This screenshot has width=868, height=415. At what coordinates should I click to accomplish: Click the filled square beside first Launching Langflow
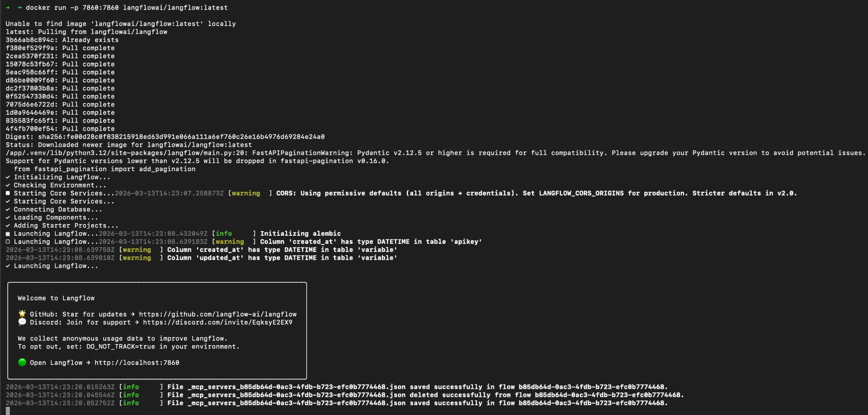[7, 233]
